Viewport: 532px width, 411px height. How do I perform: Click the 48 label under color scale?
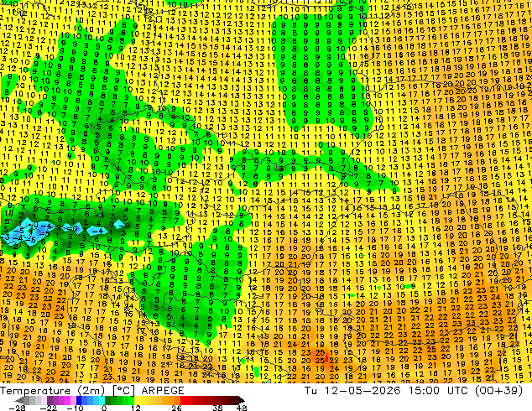click(242, 408)
